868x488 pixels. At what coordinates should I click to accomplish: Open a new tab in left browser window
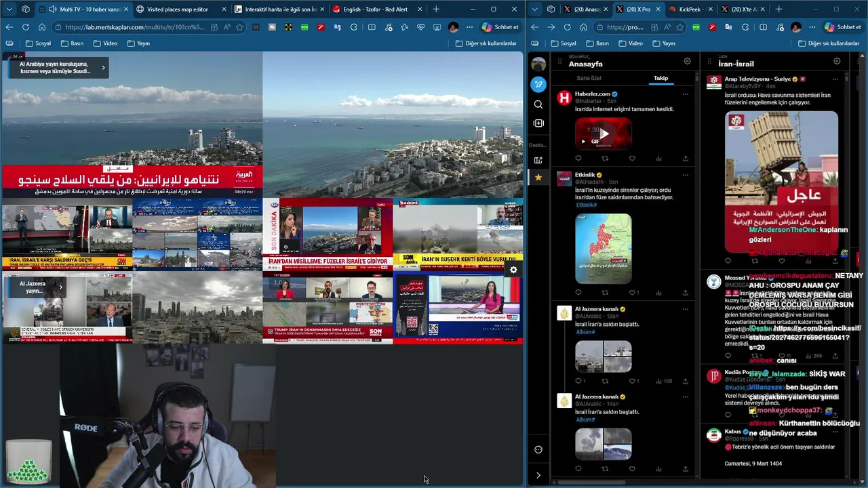[x=436, y=9]
